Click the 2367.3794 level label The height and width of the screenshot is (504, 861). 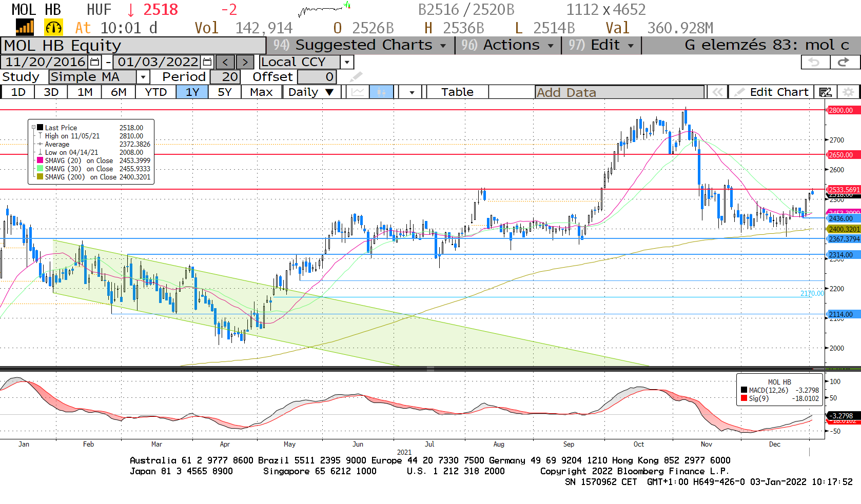844,239
